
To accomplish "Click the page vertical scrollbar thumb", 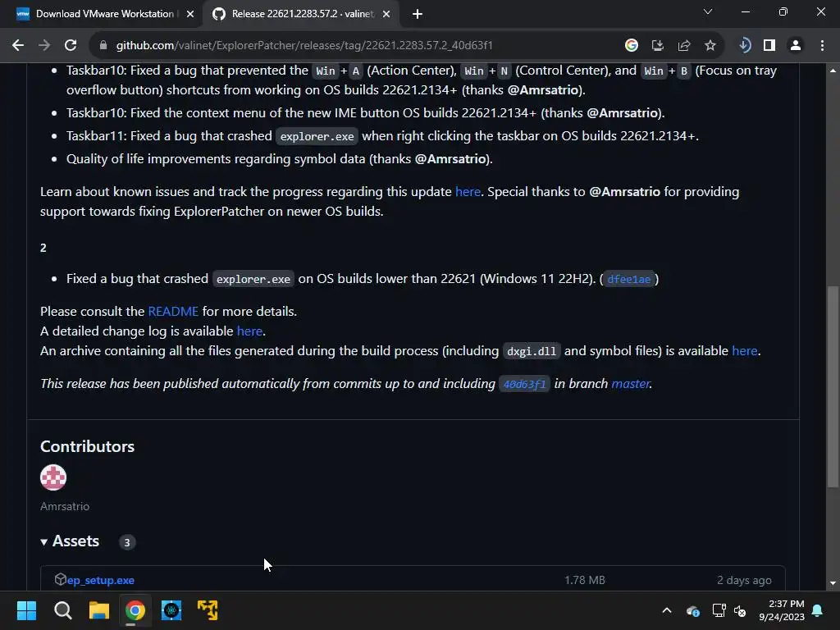I will [833, 387].
